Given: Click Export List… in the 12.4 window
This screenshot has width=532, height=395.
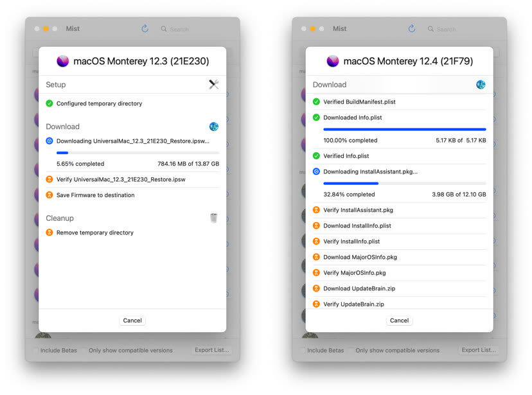Looking at the screenshot, I should pyautogui.click(x=479, y=350).
